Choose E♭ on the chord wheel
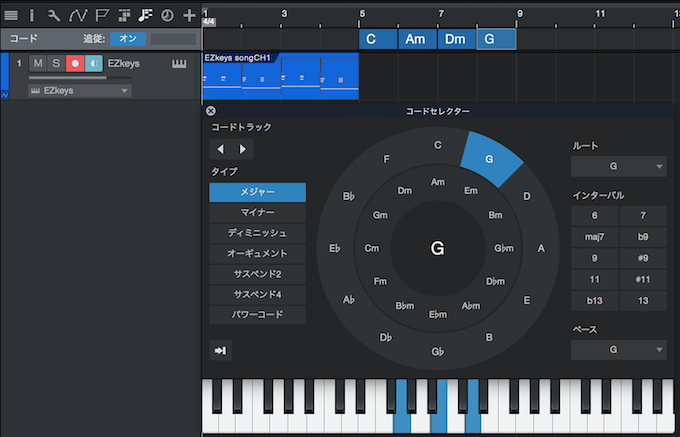The height and width of the screenshot is (437, 680). pos(335,248)
